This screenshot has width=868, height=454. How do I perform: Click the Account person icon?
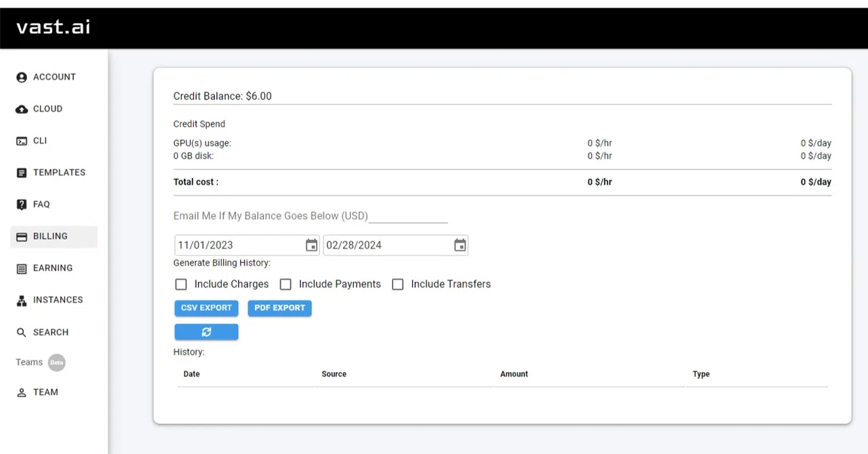21,77
